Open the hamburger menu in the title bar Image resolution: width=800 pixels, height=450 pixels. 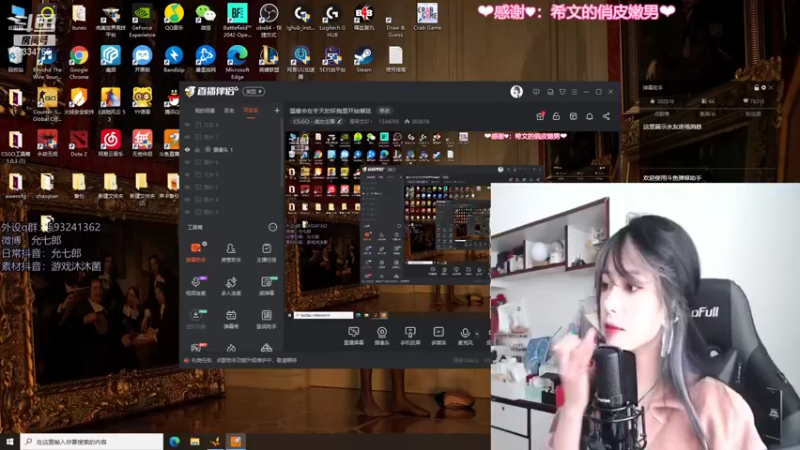pos(574,92)
